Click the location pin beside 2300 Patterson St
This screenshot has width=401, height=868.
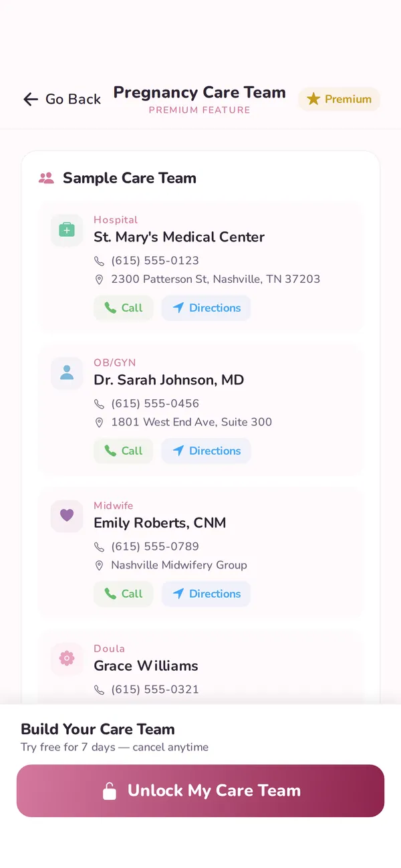[100, 280]
